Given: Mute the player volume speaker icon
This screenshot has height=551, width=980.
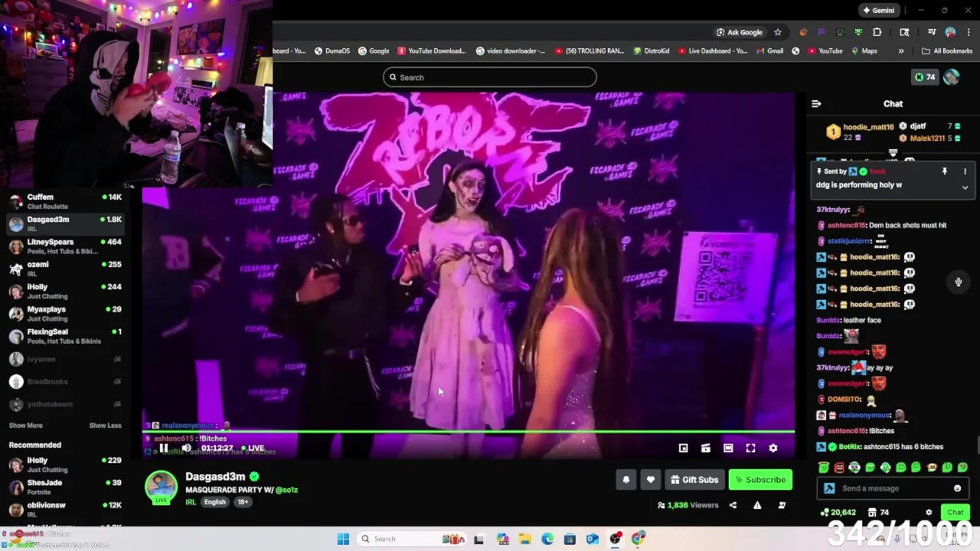Looking at the screenshot, I should (x=186, y=448).
